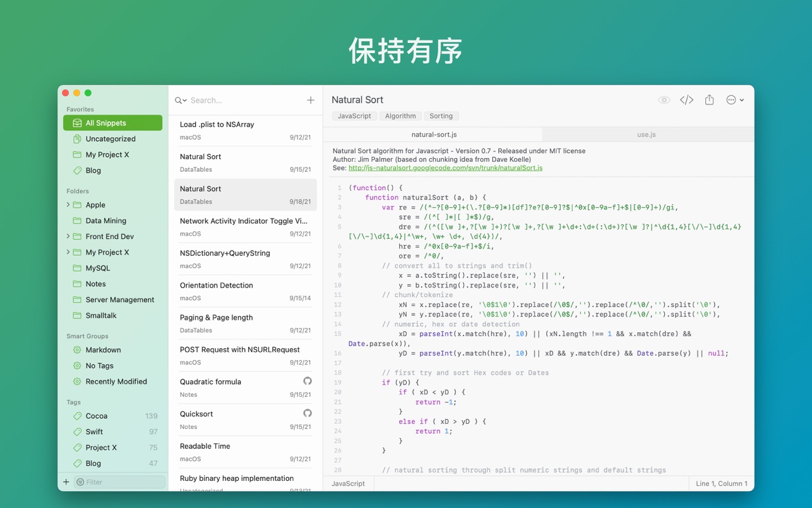Click the Blog tag icon under Tags
This screenshot has width=812, height=508.
[77, 463]
